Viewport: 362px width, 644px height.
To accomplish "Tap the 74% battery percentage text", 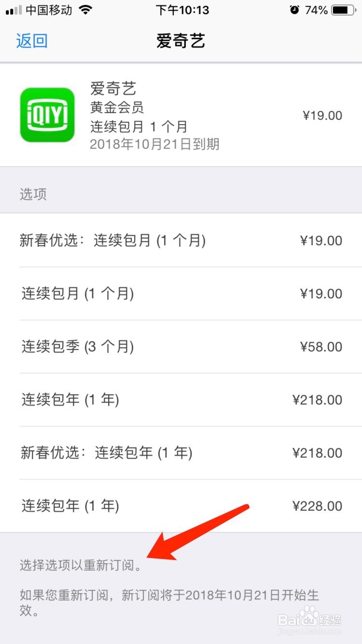I will [x=316, y=10].
